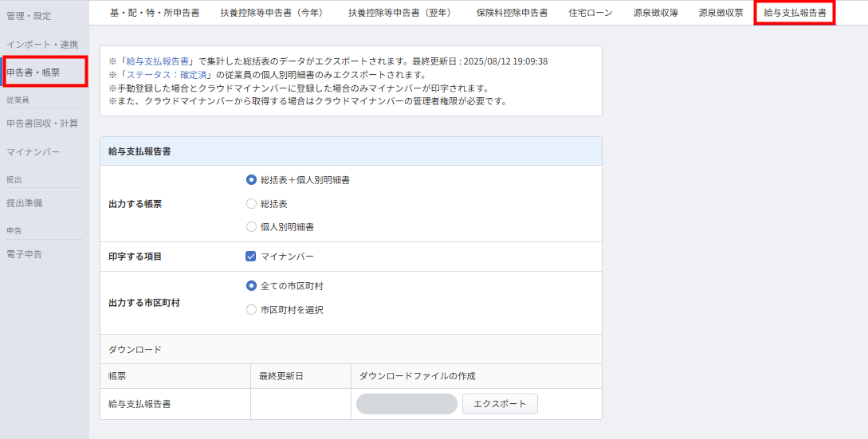Switch to the 基・配・特・所申告書 tab
Screen dimensions: 868x439
pyautogui.click(x=155, y=13)
